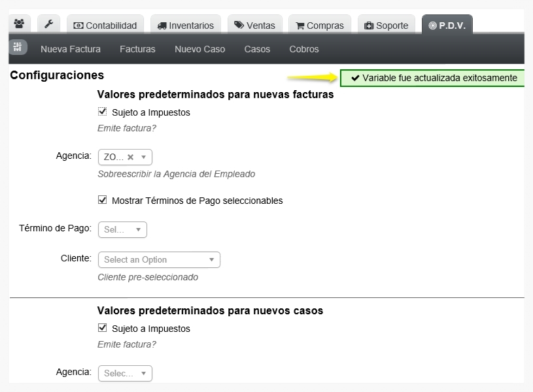This screenshot has height=392, width=533.
Task: Click 'Valores predeterminados para nuevos casos' heading
Action: pyautogui.click(x=210, y=310)
